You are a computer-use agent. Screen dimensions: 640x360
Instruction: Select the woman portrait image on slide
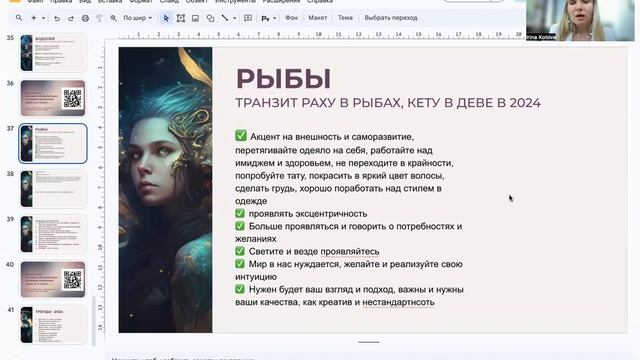[x=165, y=190]
